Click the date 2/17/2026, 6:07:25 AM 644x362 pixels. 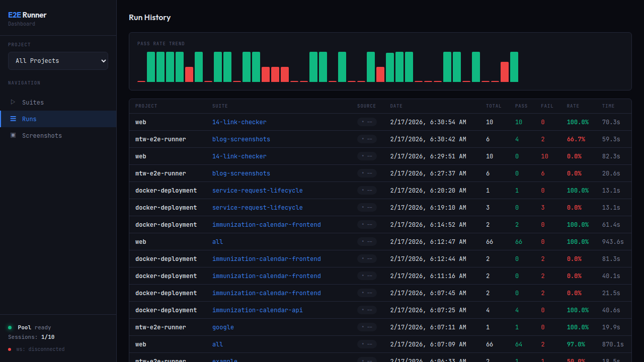tap(428, 310)
